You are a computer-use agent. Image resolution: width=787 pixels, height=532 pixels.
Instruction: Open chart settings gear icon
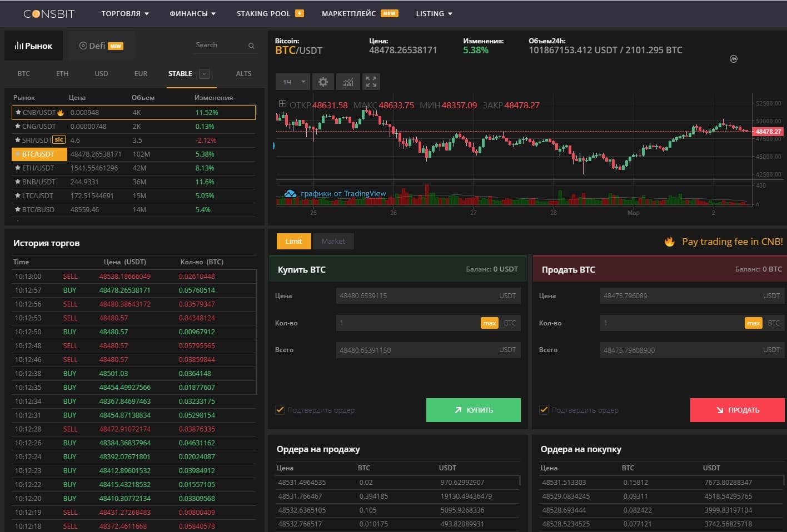point(323,82)
